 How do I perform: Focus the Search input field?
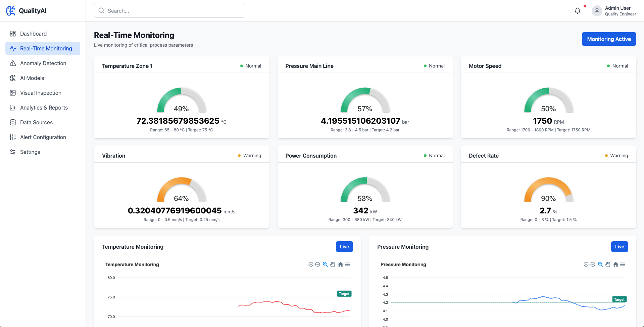tap(169, 11)
